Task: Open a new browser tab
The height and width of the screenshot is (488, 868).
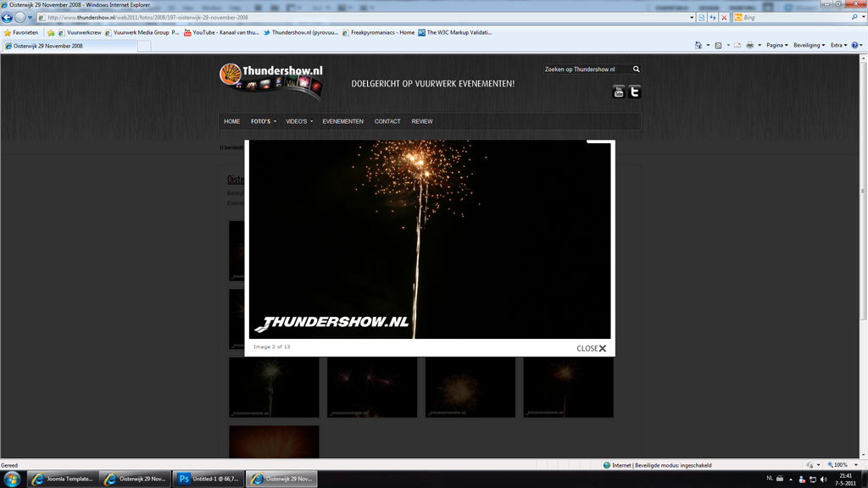Action: click(144, 47)
